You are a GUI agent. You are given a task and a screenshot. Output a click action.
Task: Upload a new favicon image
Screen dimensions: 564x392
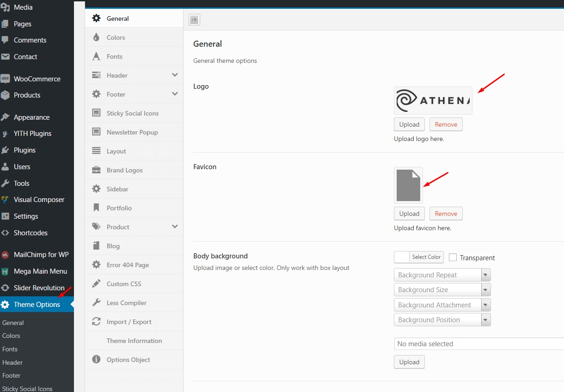[409, 213]
